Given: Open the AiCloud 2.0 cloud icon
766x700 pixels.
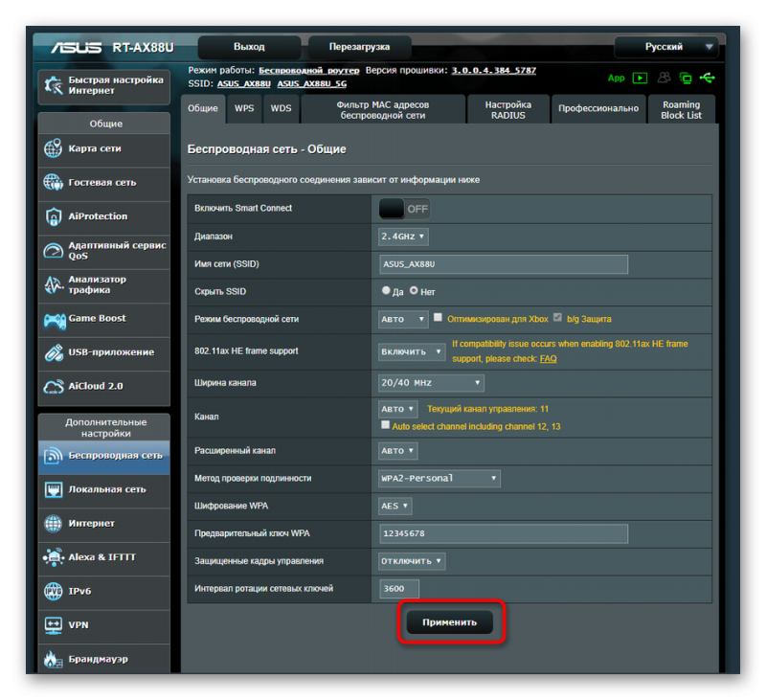Looking at the screenshot, I should click(x=54, y=387).
